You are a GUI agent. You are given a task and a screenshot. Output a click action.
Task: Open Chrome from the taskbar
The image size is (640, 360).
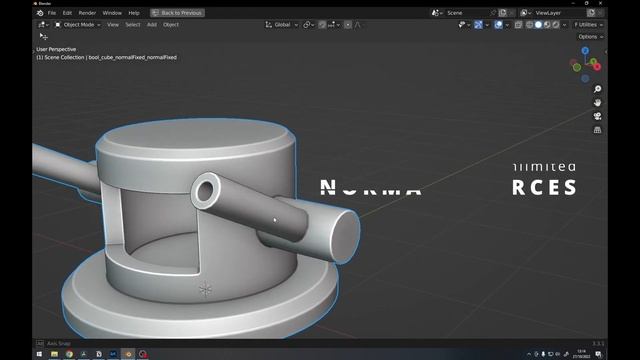69,354
